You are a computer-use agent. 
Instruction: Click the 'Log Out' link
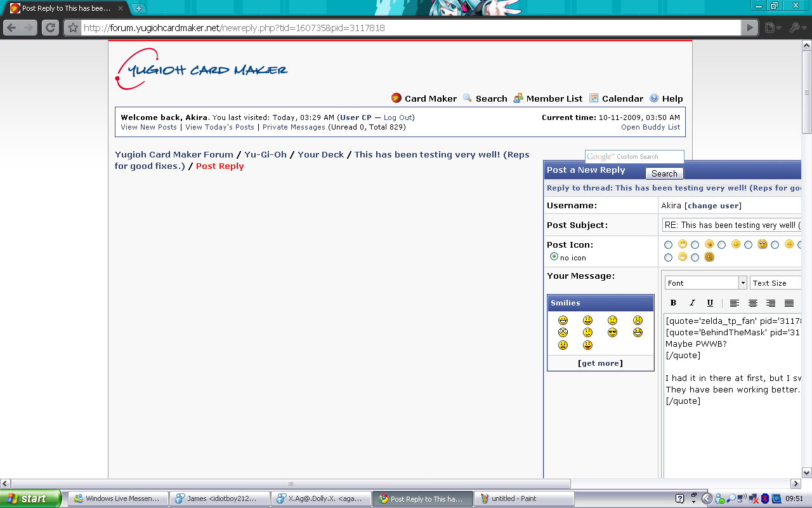coord(398,117)
